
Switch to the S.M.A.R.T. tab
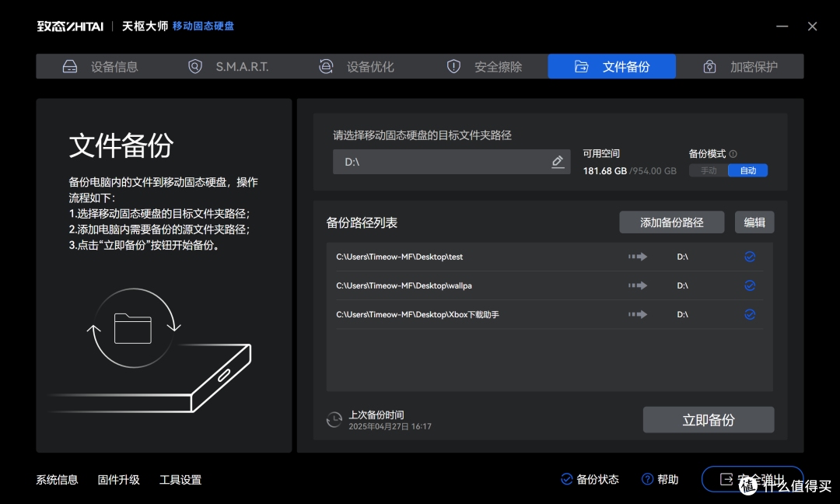click(x=228, y=66)
